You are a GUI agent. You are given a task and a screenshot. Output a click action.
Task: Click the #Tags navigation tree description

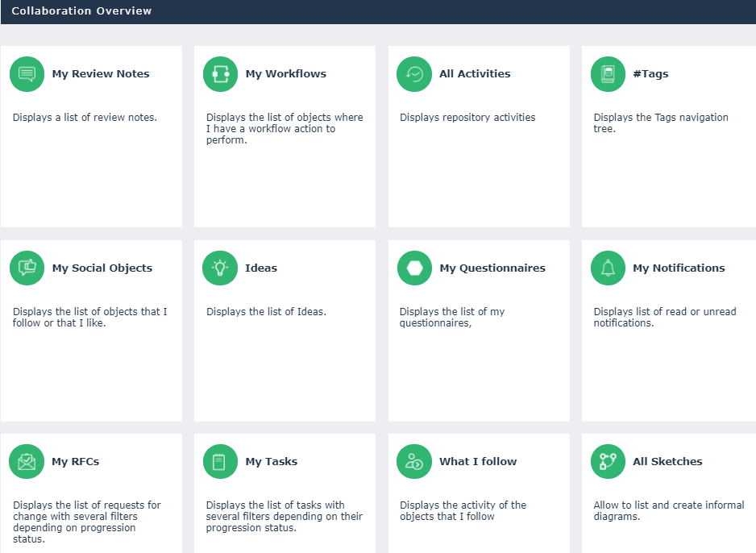660,123
